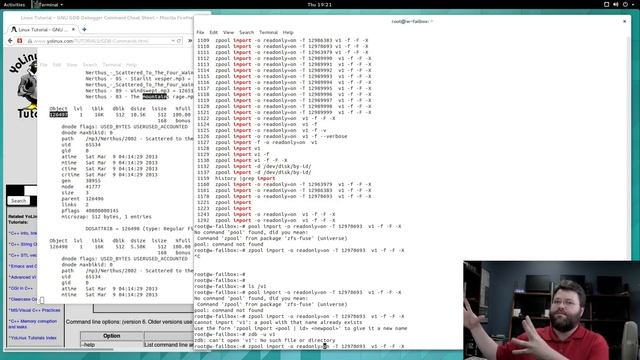Open the Activities overview
This screenshot has height=360, width=640.
(x=14, y=4)
